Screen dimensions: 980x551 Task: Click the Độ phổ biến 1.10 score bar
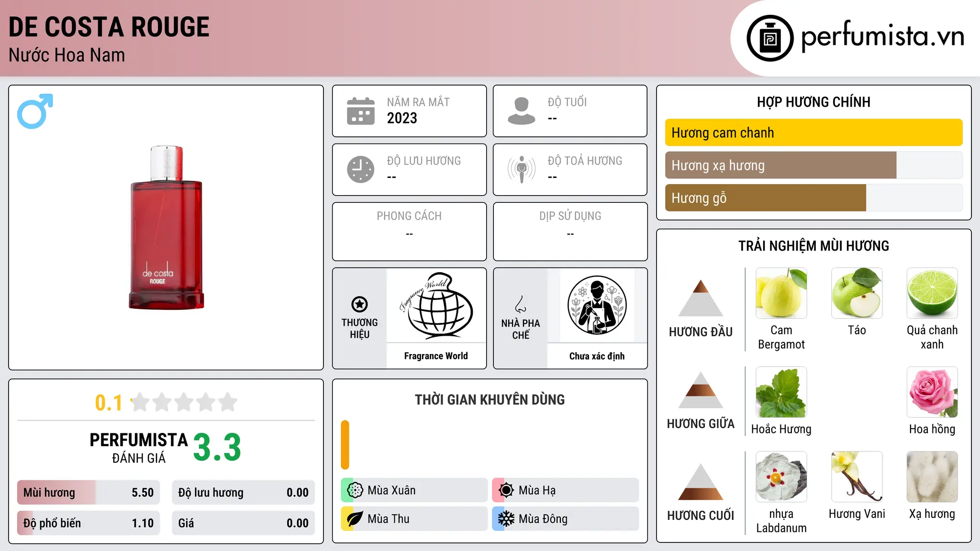click(x=89, y=523)
